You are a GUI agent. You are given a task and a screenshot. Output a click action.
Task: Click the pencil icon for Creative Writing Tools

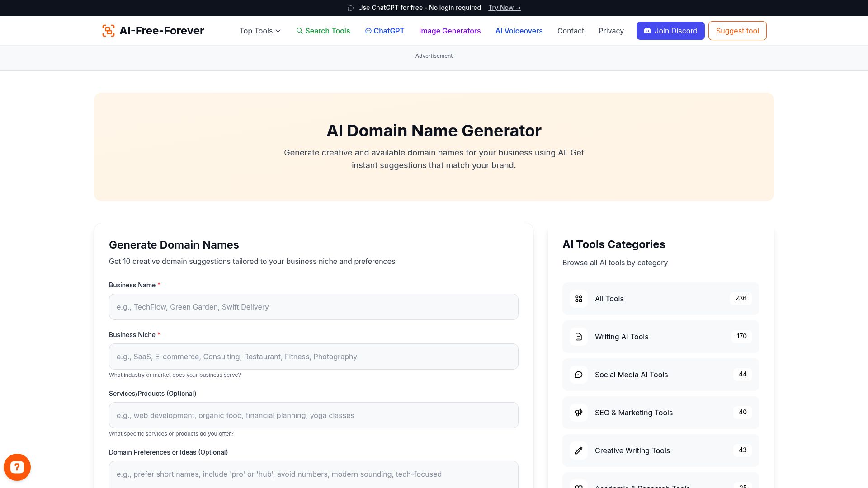[x=578, y=450]
